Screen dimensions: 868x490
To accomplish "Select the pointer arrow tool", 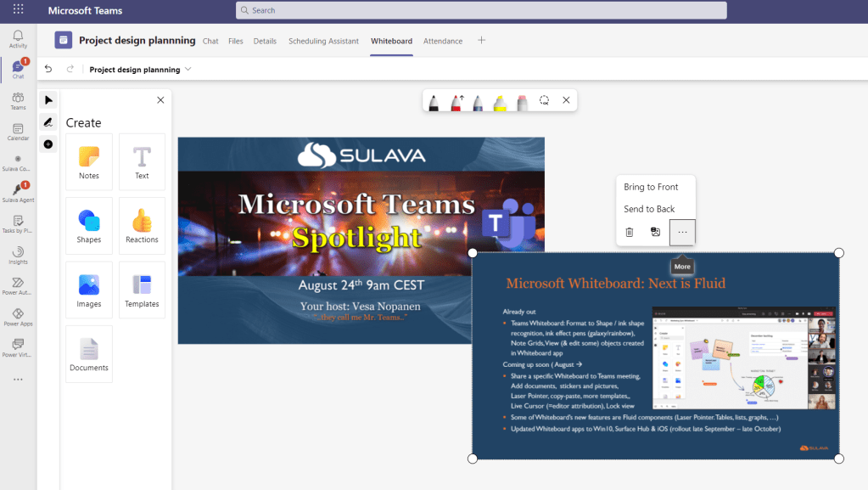I will [48, 100].
